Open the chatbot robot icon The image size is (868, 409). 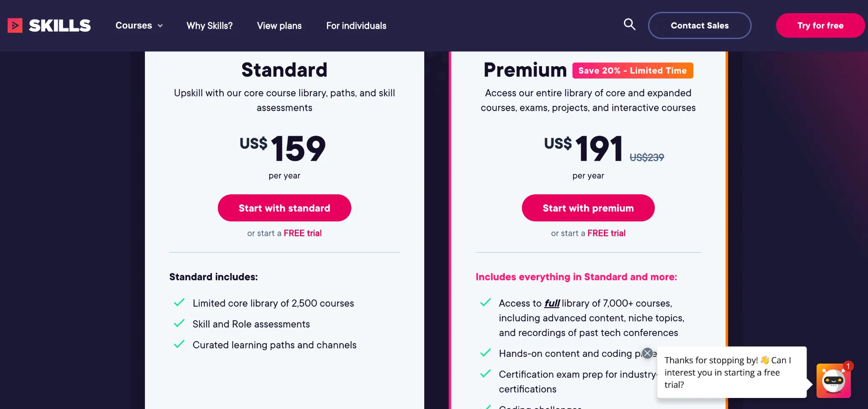tap(833, 381)
